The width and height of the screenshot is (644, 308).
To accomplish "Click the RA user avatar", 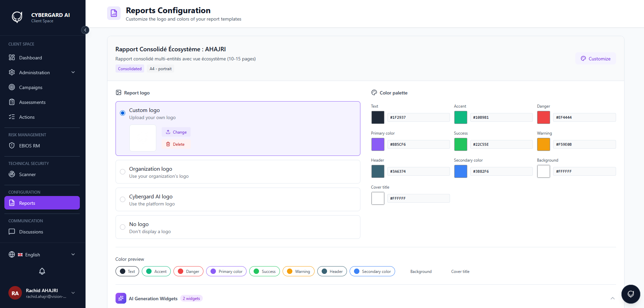I will 15,293.
